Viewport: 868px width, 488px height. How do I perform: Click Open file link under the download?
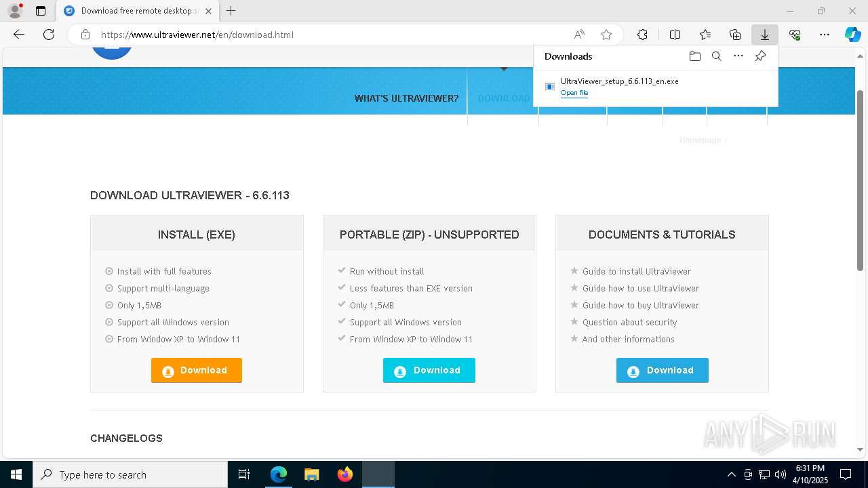coord(574,93)
